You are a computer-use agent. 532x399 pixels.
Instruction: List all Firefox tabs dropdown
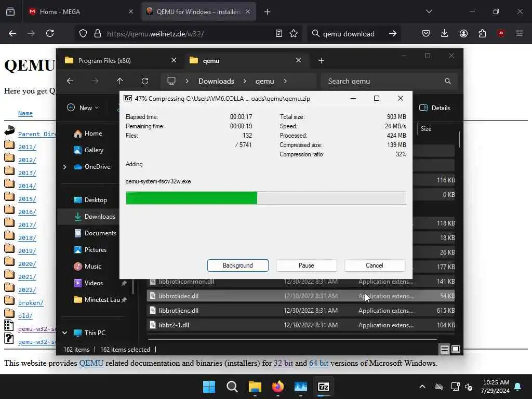pos(429,11)
